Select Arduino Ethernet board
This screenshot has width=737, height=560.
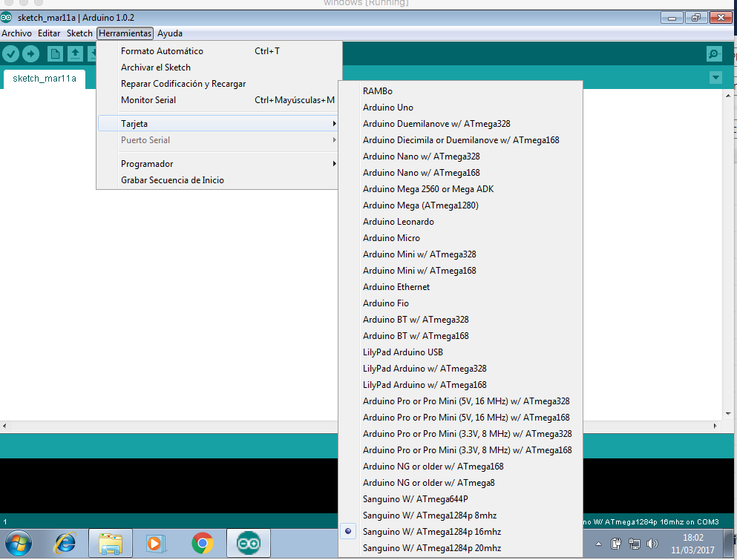(461, 286)
